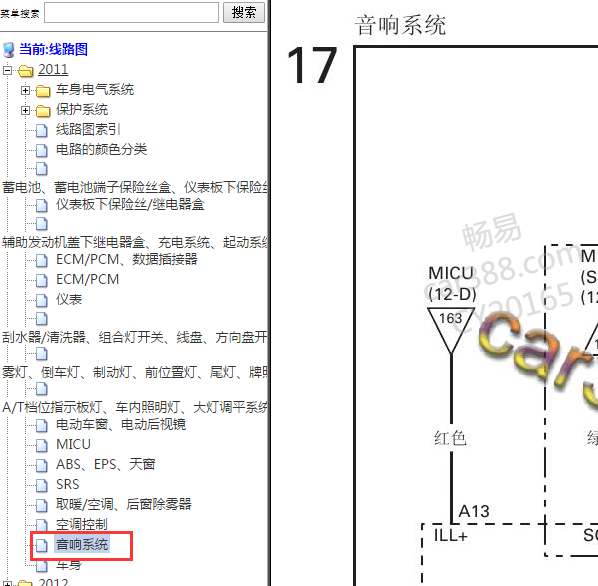The height and width of the screenshot is (586, 598).
Task: Click the computer icon beside 当前:线路图
Action: tap(8, 50)
